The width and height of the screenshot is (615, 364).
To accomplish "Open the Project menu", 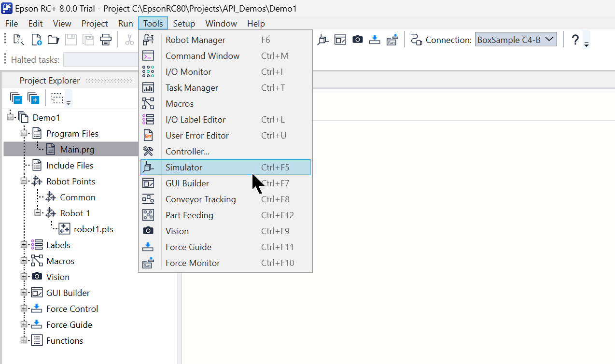I will coord(95,24).
